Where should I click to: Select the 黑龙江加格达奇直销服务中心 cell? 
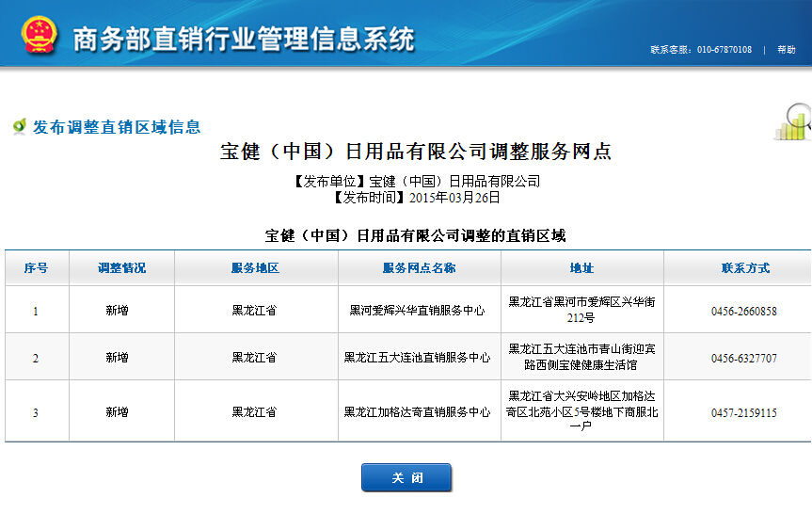coord(417,412)
